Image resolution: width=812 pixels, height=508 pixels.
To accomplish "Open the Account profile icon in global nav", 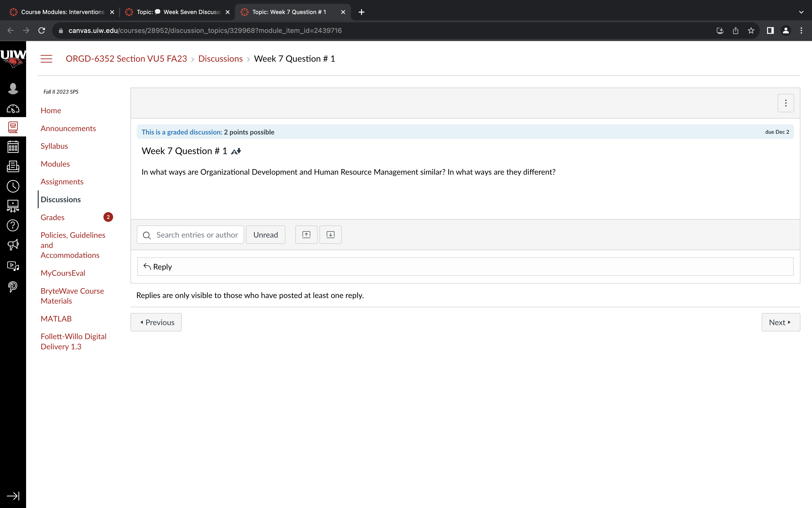I will [13, 89].
